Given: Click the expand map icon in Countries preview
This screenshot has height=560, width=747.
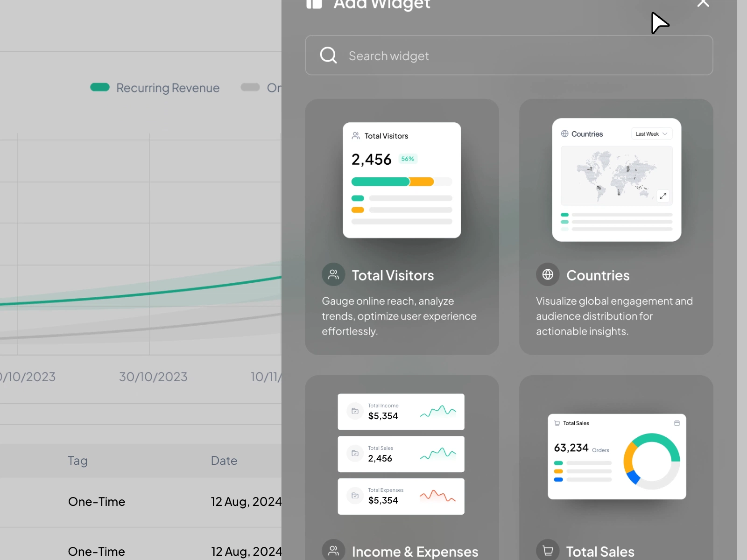Looking at the screenshot, I should click(x=663, y=196).
